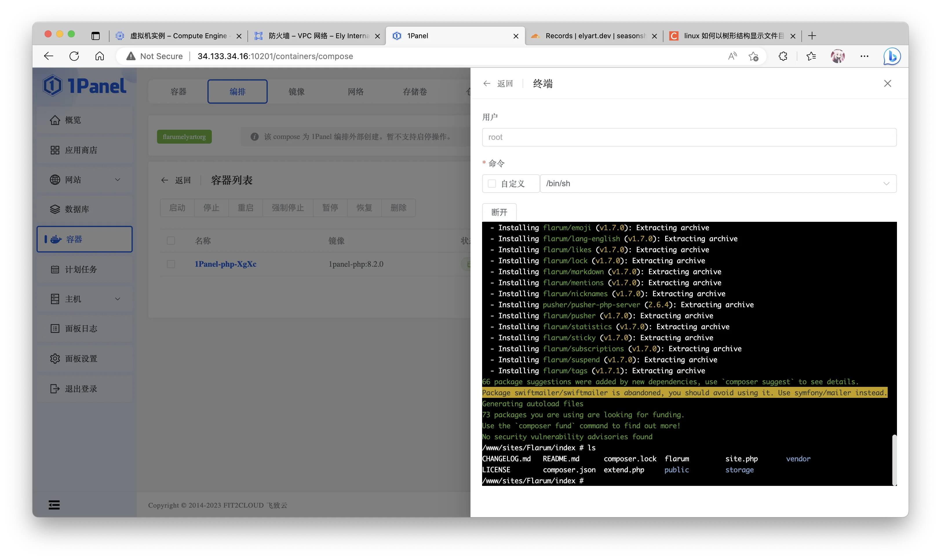Switch to the 存储卷 volumes tab
941x560 pixels.
click(x=415, y=92)
